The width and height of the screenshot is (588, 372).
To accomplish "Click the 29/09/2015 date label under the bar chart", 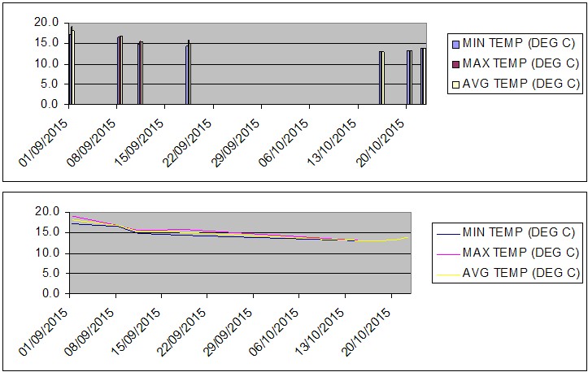I will [237, 143].
